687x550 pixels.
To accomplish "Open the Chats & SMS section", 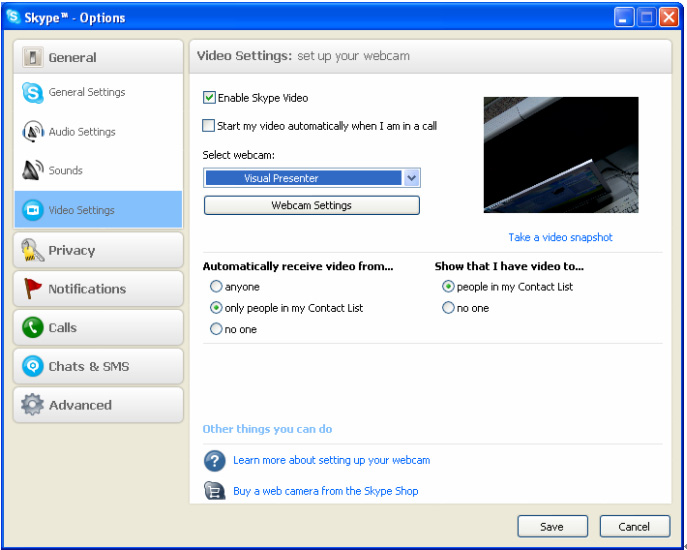I will pyautogui.click(x=98, y=366).
